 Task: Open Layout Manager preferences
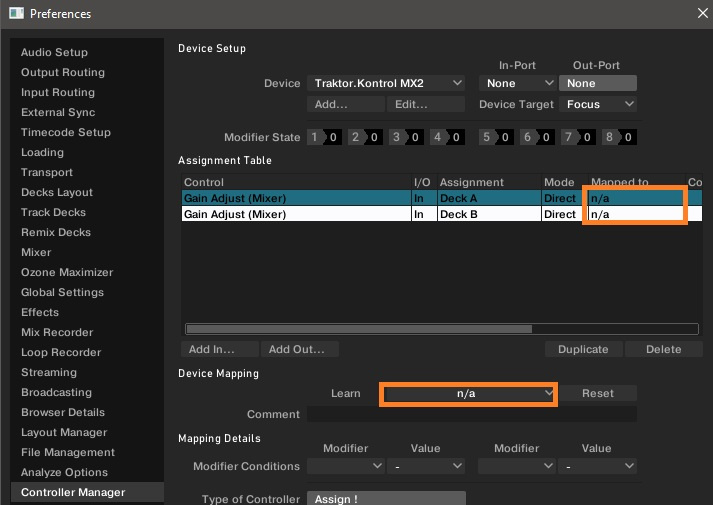[63, 432]
